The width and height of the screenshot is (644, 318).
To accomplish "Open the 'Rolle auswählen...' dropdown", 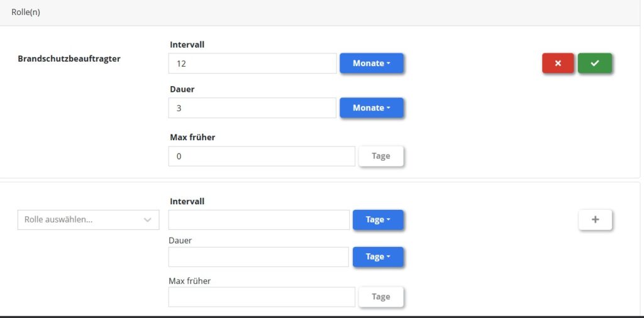I will tap(88, 220).
